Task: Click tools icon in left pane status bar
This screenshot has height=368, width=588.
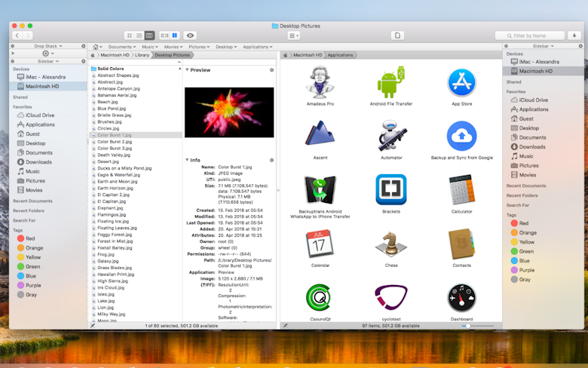Action: coord(93,326)
